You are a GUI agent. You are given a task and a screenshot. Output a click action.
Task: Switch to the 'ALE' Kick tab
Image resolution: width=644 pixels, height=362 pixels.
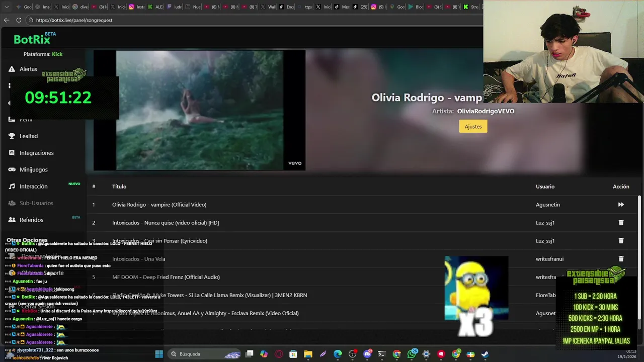[x=156, y=7]
